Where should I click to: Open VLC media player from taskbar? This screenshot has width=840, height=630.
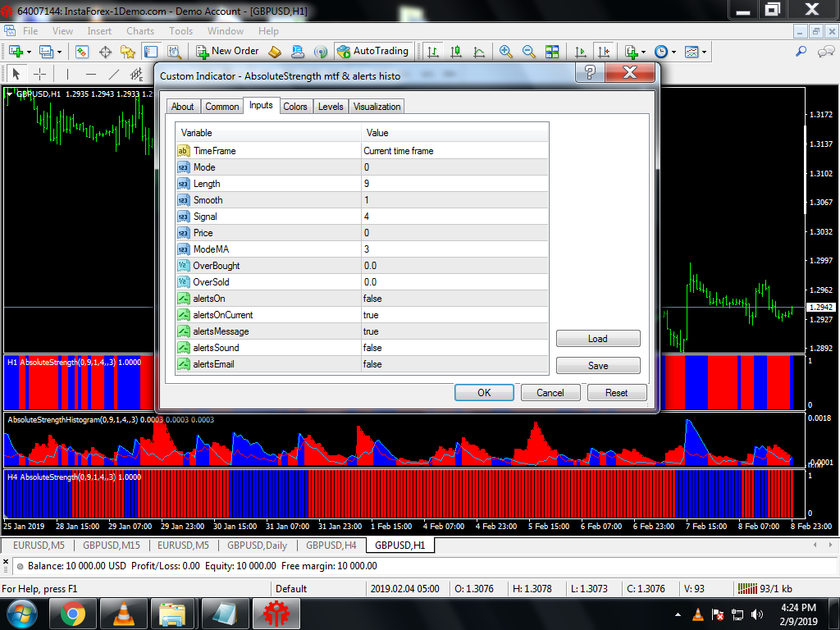(x=123, y=613)
